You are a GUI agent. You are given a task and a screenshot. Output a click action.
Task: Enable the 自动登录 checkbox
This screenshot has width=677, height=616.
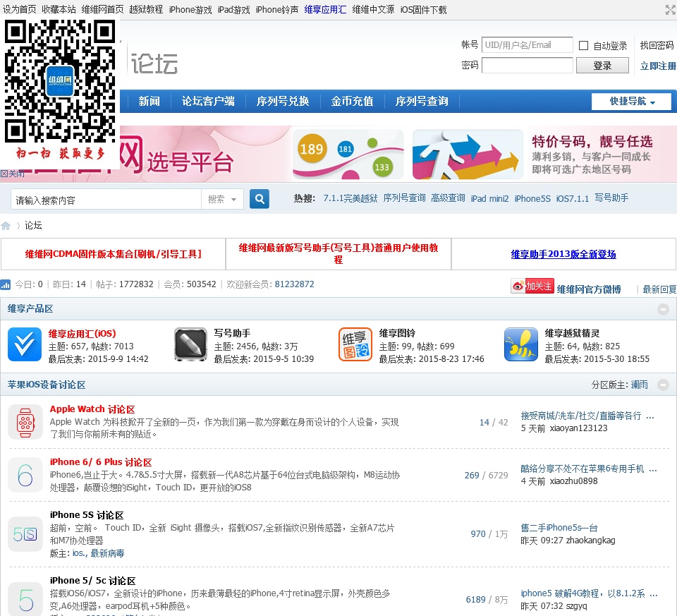(x=583, y=45)
